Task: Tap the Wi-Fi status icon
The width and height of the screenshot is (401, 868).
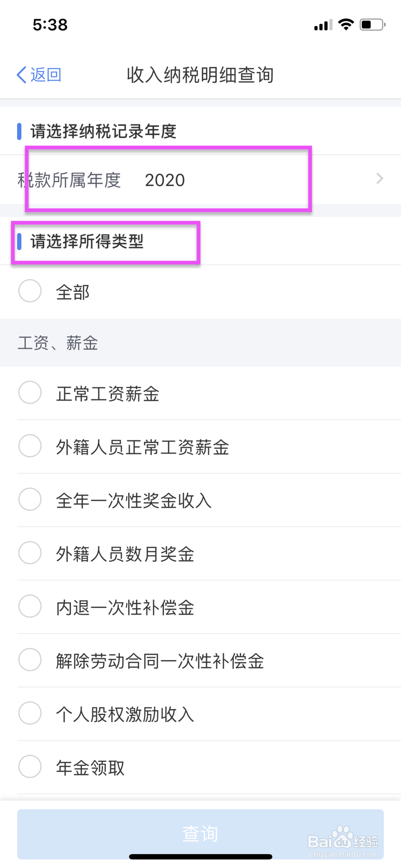Action: [x=346, y=24]
